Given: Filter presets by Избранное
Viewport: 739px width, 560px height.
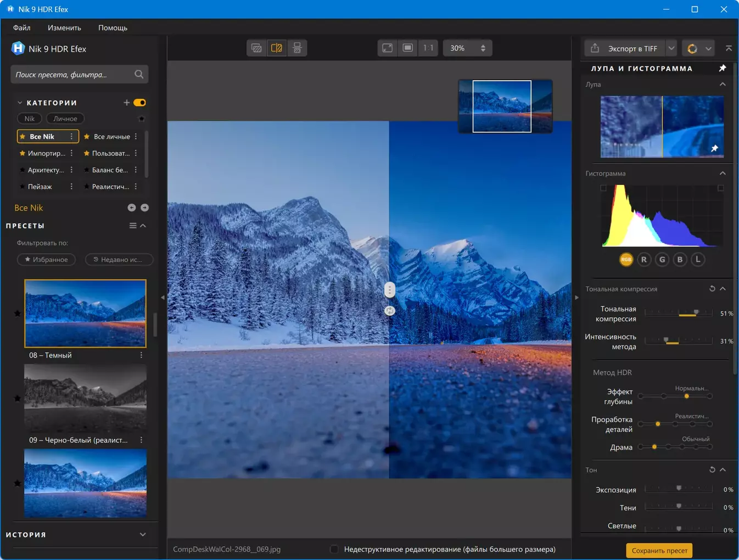Looking at the screenshot, I should click(46, 260).
